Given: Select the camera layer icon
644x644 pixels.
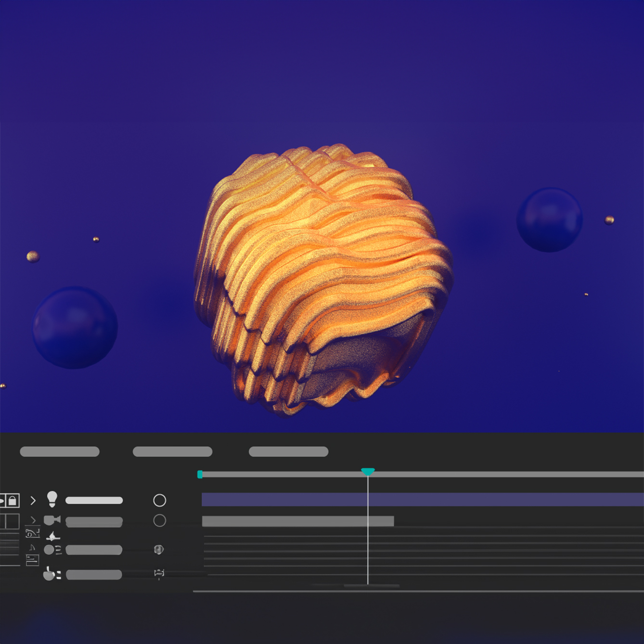Looking at the screenshot, I should coord(52,520).
